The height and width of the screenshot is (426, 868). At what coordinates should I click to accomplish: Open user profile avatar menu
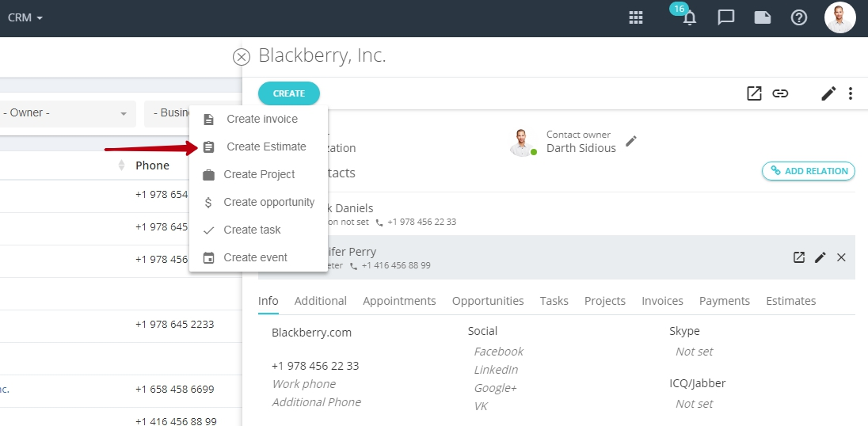pos(839,17)
